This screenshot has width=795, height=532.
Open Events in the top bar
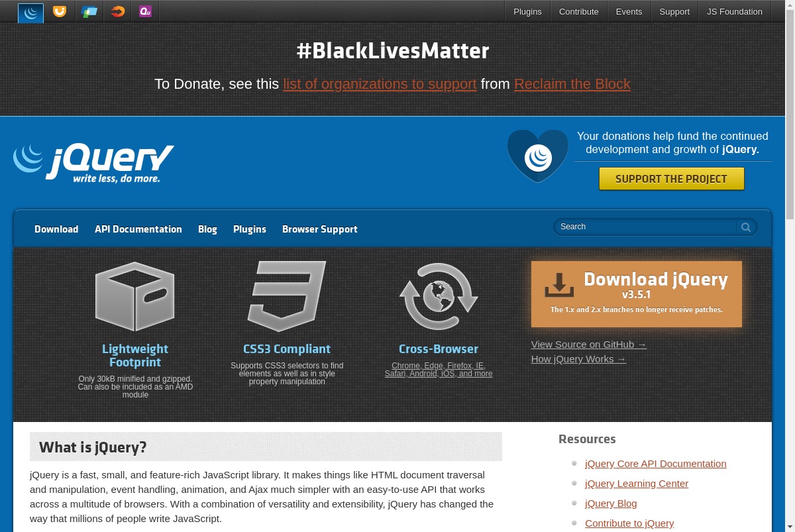coord(629,11)
